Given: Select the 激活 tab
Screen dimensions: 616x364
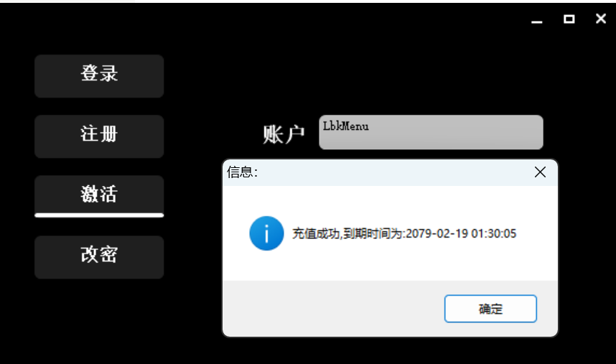Looking at the screenshot, I should tap(99, 195).
